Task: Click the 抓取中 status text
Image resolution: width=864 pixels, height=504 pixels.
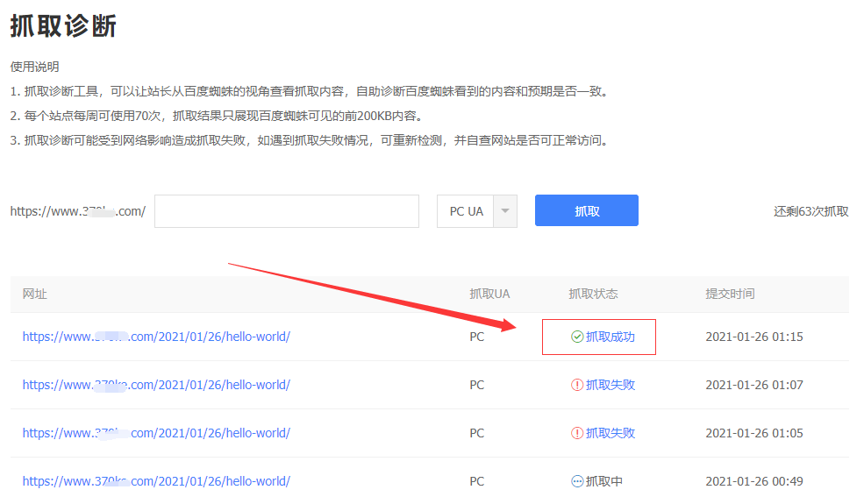Action: (x=604, y=481)
